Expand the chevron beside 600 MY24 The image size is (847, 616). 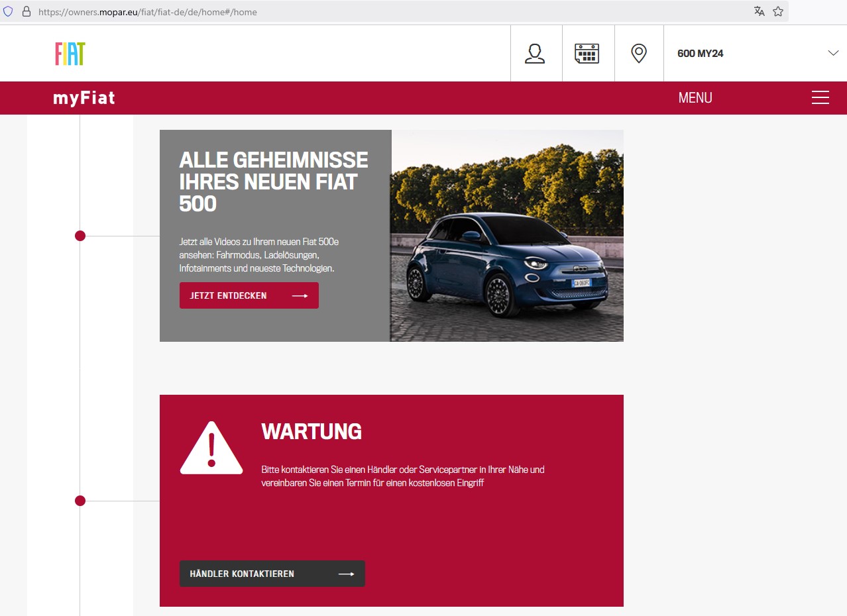pyautogui.click(x=833, y=54)
